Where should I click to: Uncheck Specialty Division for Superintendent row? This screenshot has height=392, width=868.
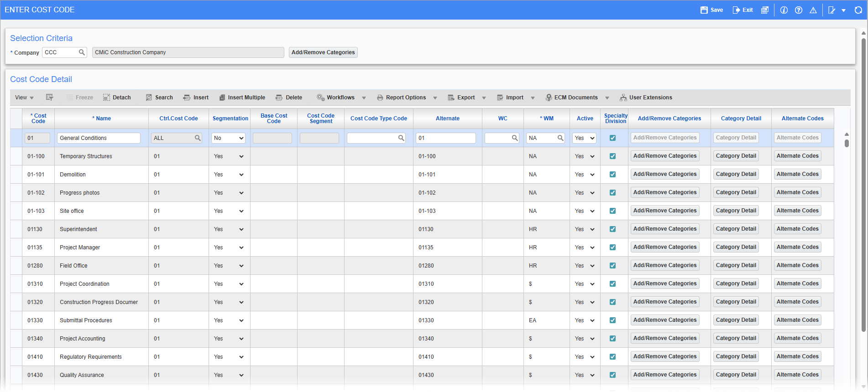[612, 229]
